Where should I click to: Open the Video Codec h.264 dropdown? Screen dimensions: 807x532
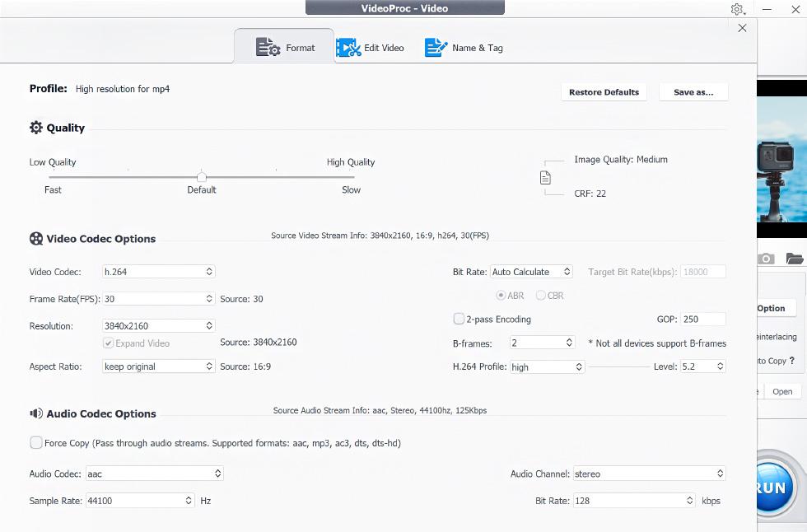click(158, 272)
